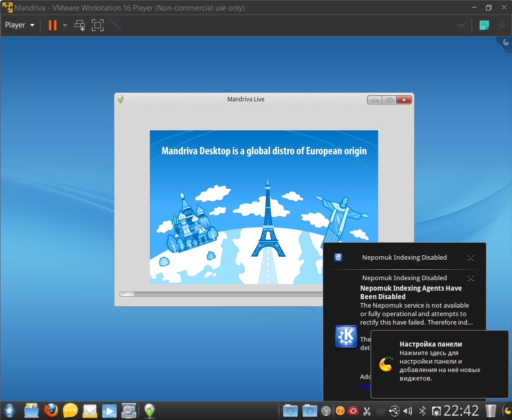The image size is (512, 420).
Task: Open the second blue folder widget
Action: coord(310,411)
